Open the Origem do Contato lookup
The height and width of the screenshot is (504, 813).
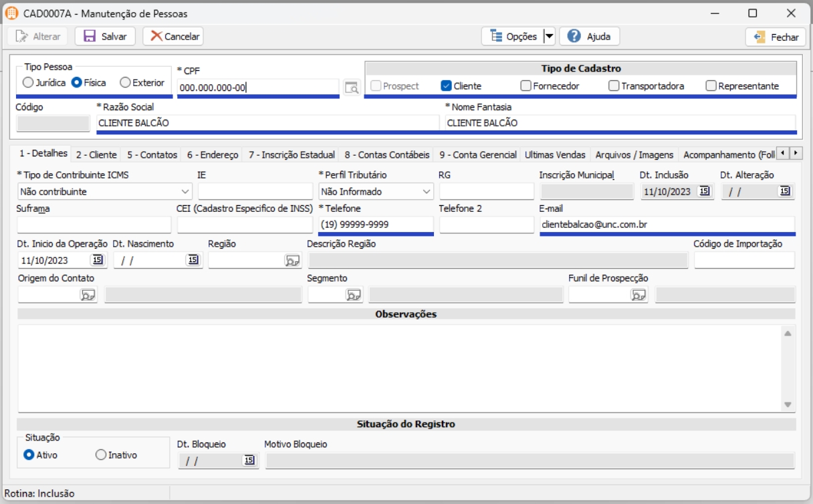[x=88, y=295]
